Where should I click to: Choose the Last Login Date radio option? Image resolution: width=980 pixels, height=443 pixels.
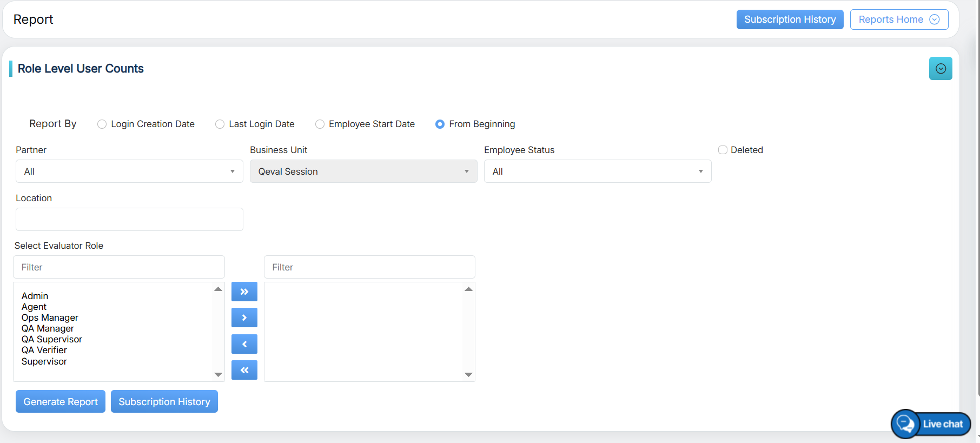[x=220, y=124]
